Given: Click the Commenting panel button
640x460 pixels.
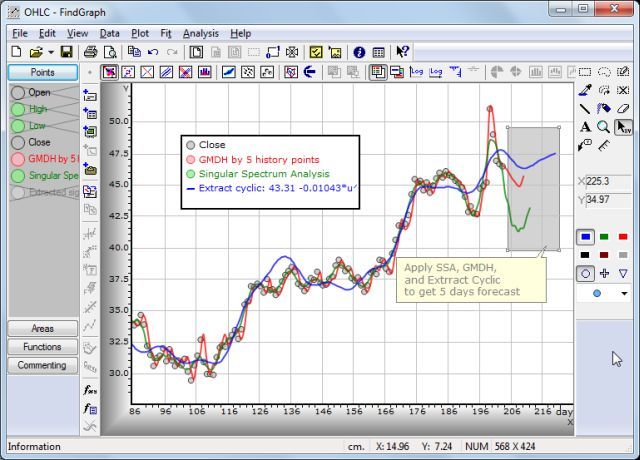Looking at the screenshot, I should tap(42, 365).
